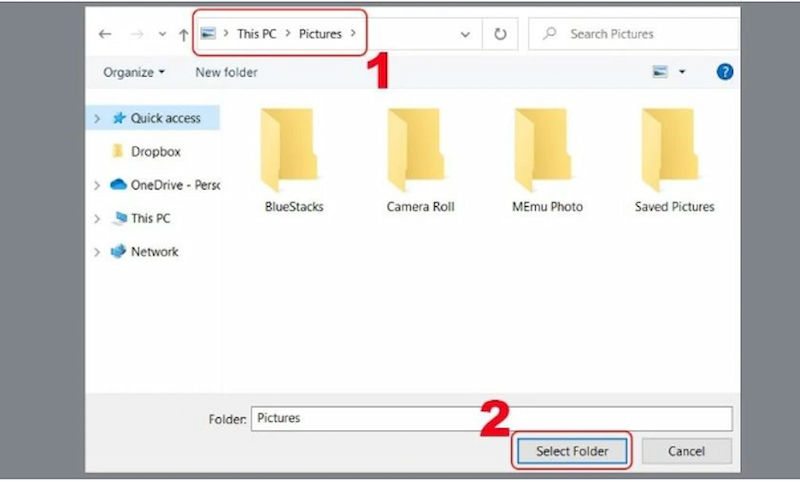Image resolution: width=800 pixels, height=482 pixels.
Task: Open the recent locations dropdown arrow
Action: pyautogui.click(x=162, y=34)
